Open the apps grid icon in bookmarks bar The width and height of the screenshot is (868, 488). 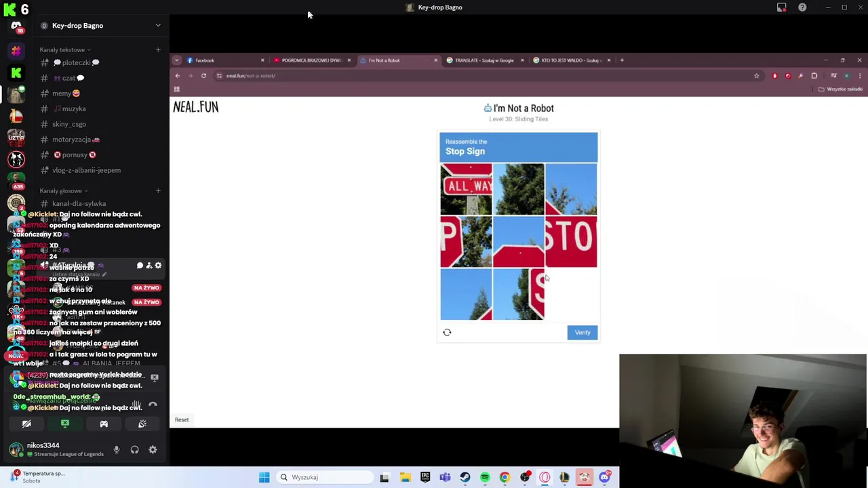click(176, 89)
